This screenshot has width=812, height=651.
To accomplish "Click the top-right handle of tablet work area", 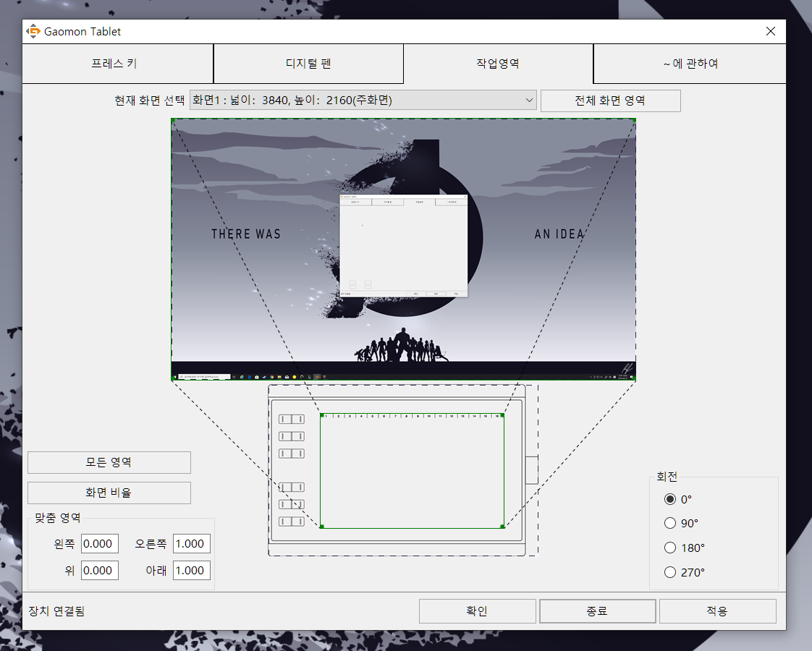I will click(x=502, y=415).
